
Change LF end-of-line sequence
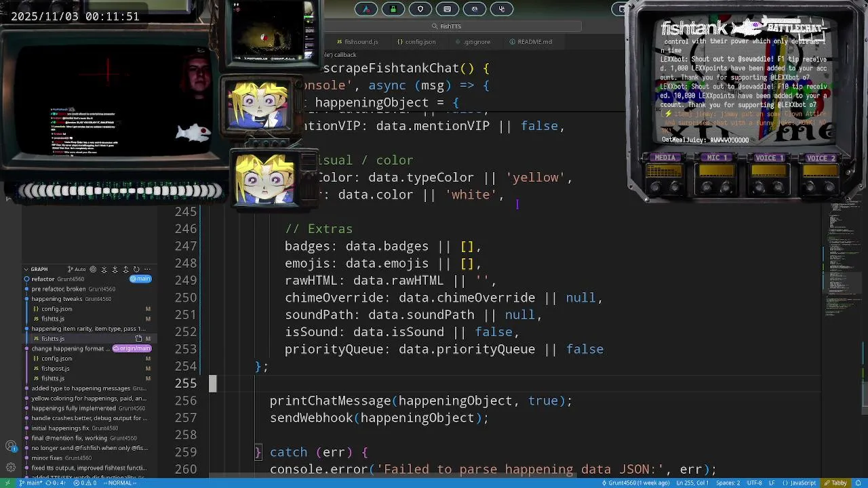772,483
